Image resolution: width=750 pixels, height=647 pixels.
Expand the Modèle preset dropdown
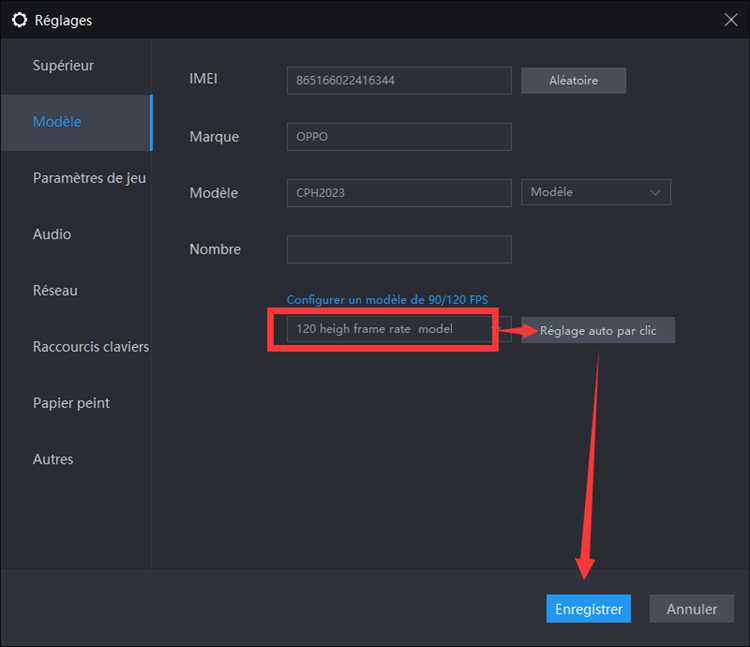pyautogui.click(x=596, y=193)
